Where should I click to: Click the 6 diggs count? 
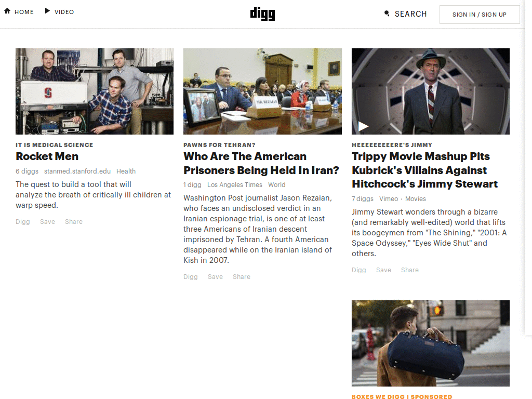coord(27,171)
